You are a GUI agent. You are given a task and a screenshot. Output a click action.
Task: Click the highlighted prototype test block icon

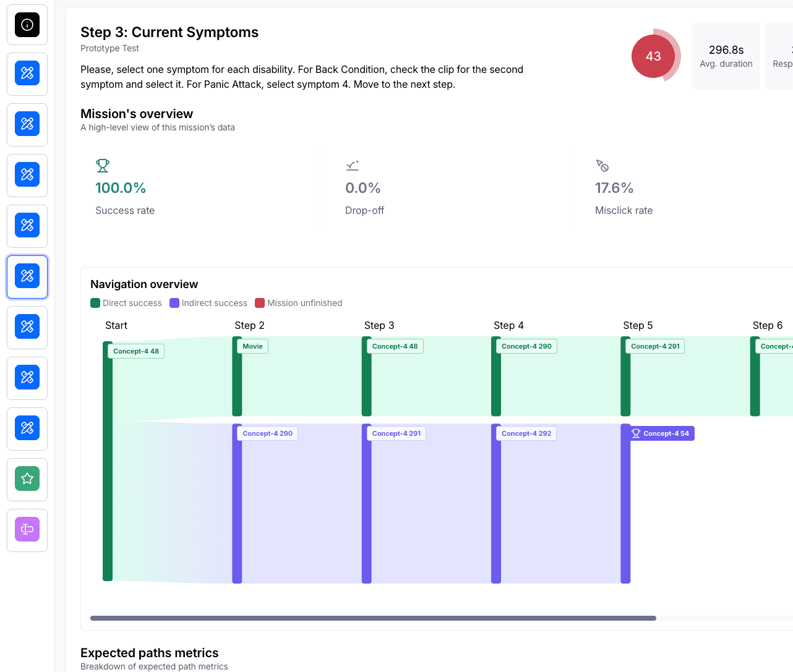click(x=27, y=276)
